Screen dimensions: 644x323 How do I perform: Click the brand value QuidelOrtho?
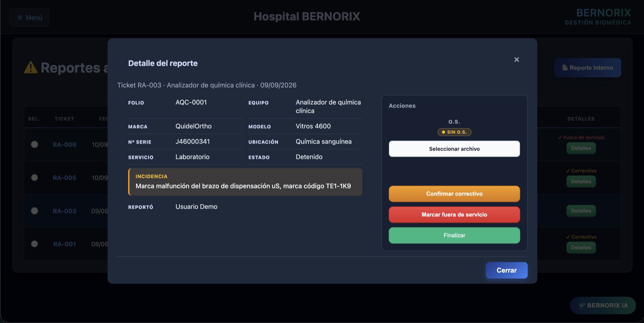pyautogui.click(x=193, y=126)
